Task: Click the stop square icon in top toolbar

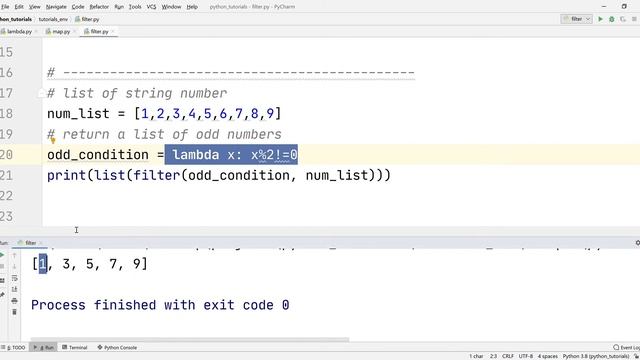Action: (x=634, y=19)
